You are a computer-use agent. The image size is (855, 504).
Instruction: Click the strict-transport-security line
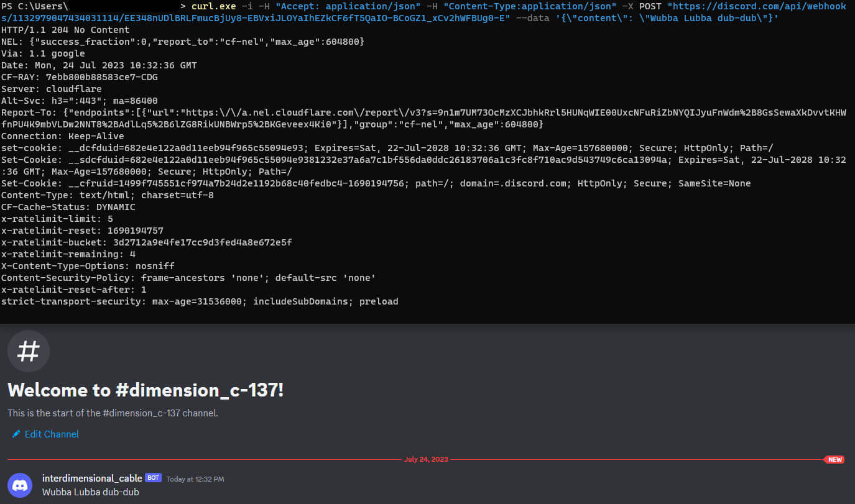point(200,301)
